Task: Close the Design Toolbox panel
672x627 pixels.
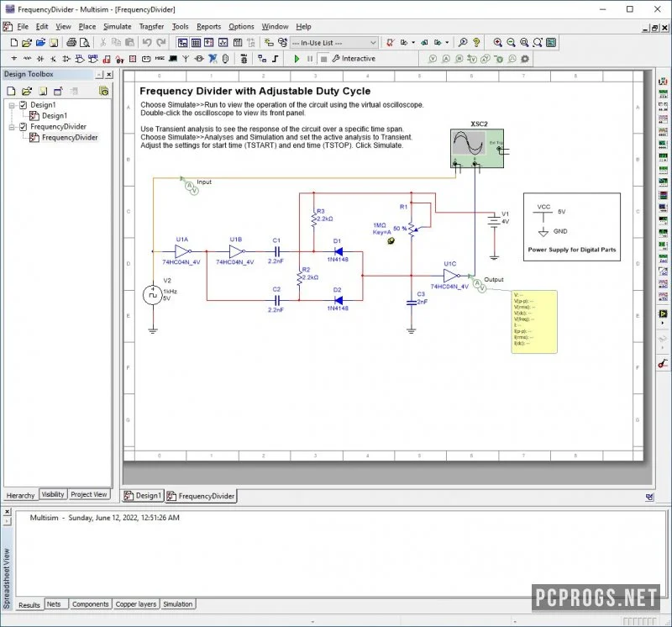Action: coord(109,75)
